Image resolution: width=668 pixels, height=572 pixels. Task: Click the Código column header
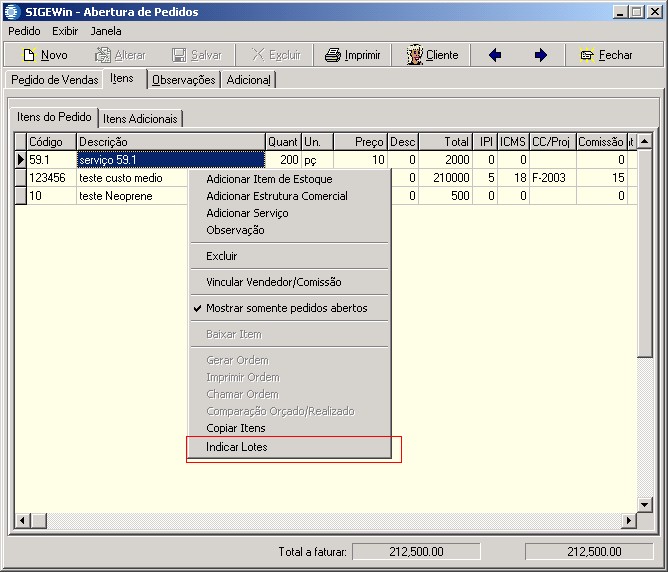pyautogui.click(x=52, y=141)
